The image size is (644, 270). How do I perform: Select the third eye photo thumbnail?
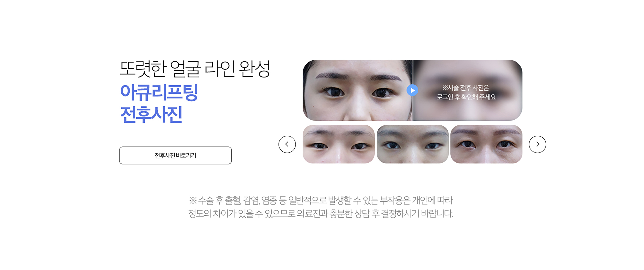pos(486,144)
